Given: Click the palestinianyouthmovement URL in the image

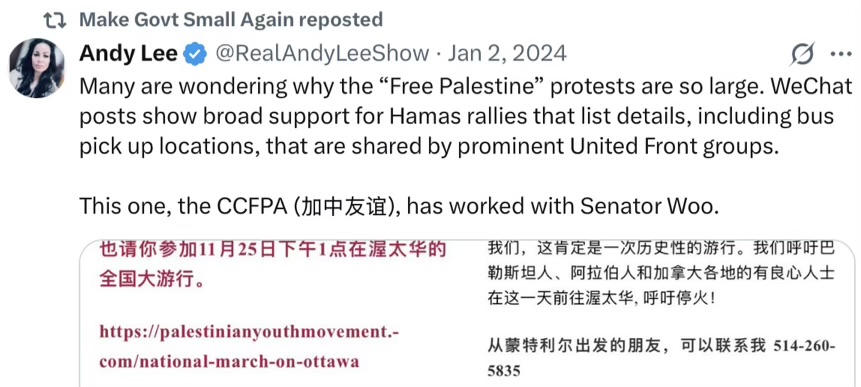Looking at the screenshot, I should pos(249,346).
